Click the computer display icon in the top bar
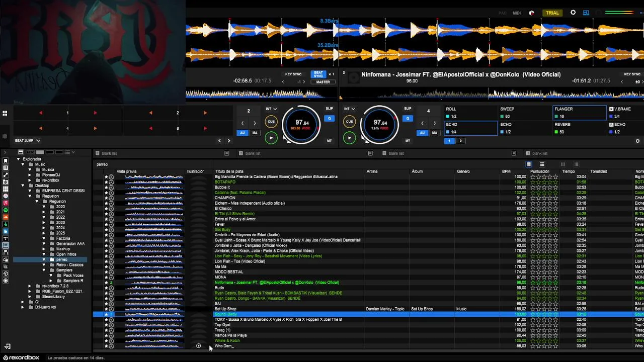 coord(586,13)
